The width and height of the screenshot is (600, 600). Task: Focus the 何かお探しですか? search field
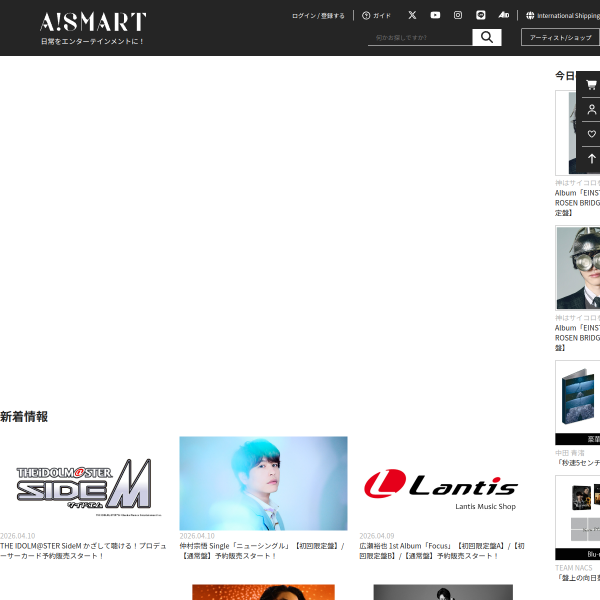420,38
